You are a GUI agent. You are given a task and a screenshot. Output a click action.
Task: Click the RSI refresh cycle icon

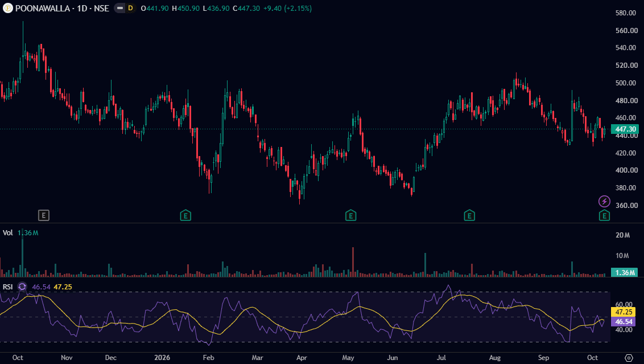[x=22, y=287]
